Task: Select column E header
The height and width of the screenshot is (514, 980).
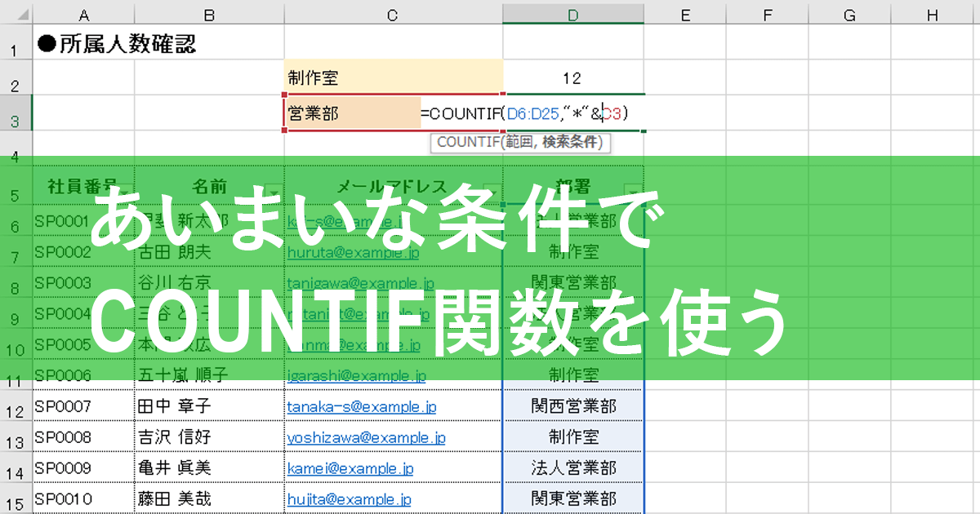Action: (x=684, y=13)
